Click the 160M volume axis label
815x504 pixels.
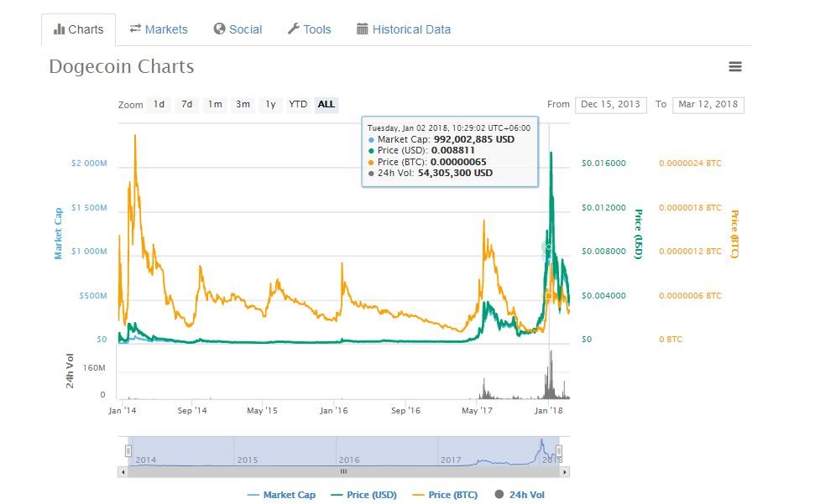[94, 368]
